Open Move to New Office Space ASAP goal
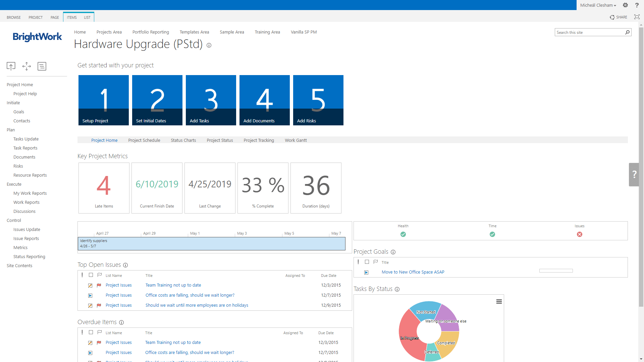This screenshot has width=644, height=362. (x=413, y=272)
